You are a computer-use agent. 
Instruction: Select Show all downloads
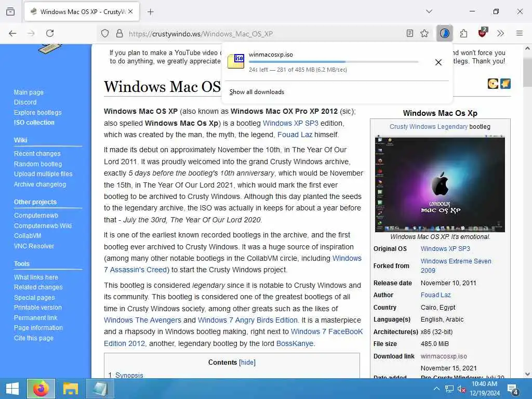pos(257,92)
